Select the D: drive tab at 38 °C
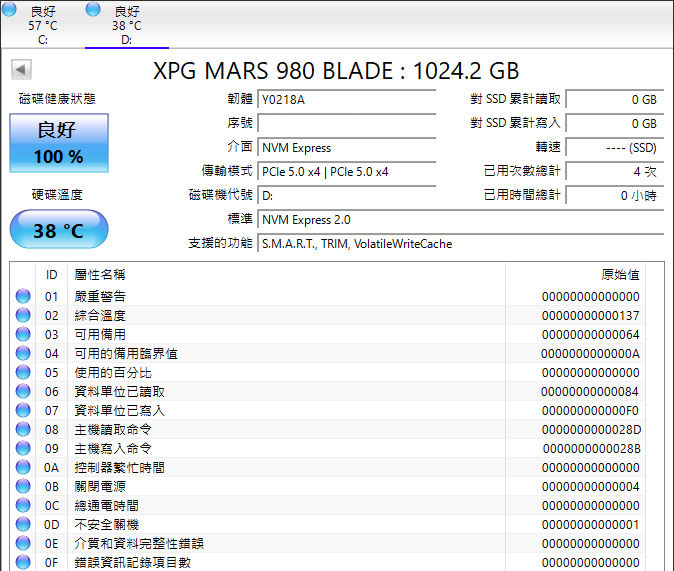 pos(126,25)
